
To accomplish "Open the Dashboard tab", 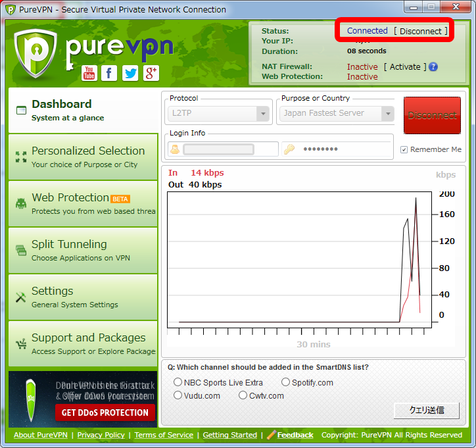I will (x=83, y=111).
